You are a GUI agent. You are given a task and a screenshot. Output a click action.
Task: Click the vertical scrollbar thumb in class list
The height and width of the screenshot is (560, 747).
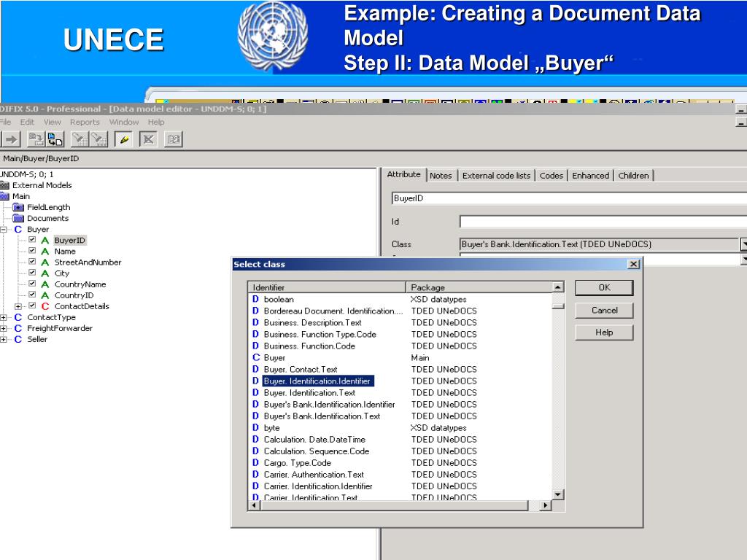click(558, 306)
